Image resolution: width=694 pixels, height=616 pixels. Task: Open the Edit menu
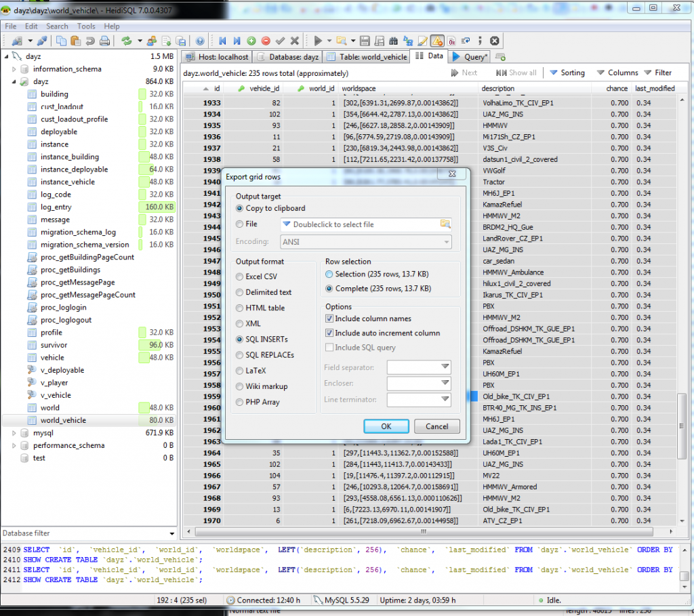tap(31, 26)
